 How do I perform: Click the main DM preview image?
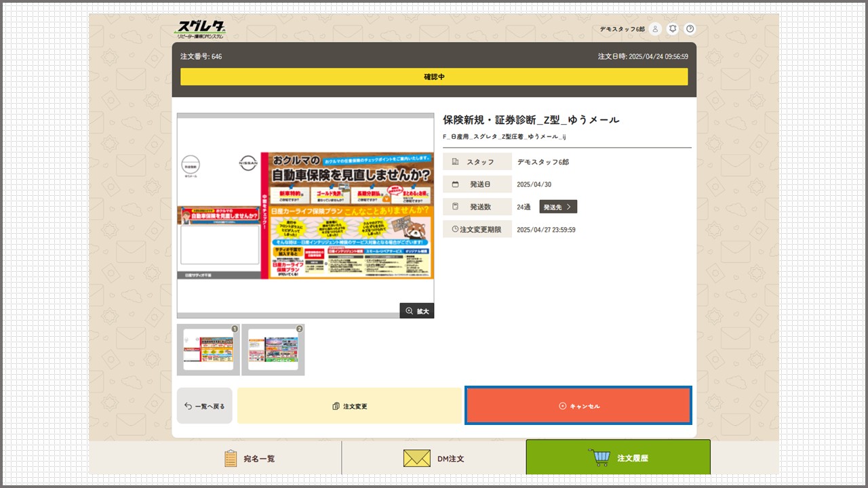coord(305,216)
